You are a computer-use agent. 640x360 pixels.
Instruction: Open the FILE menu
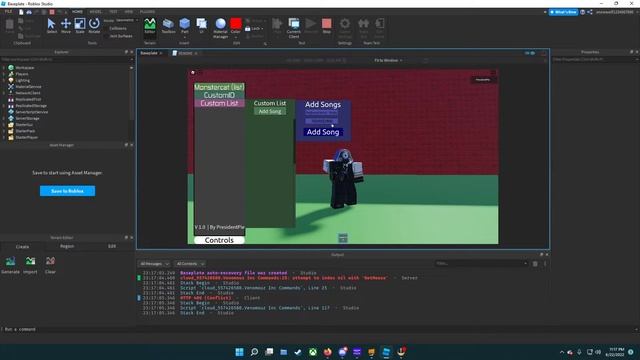coord(8,12)
